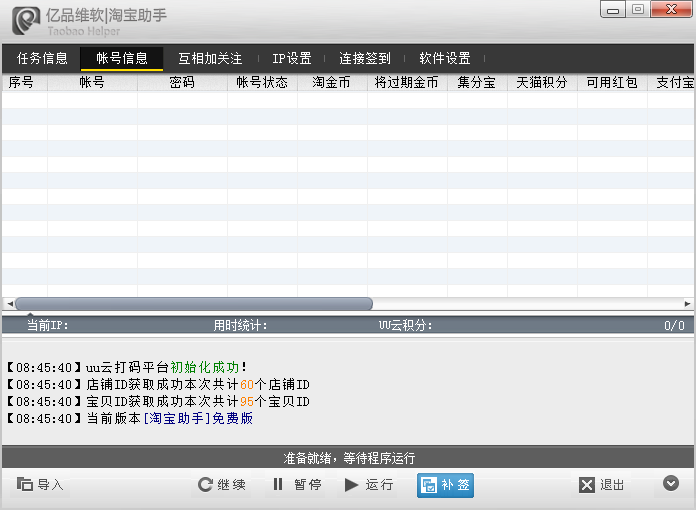Exit the app via 退出 icon

601,485
